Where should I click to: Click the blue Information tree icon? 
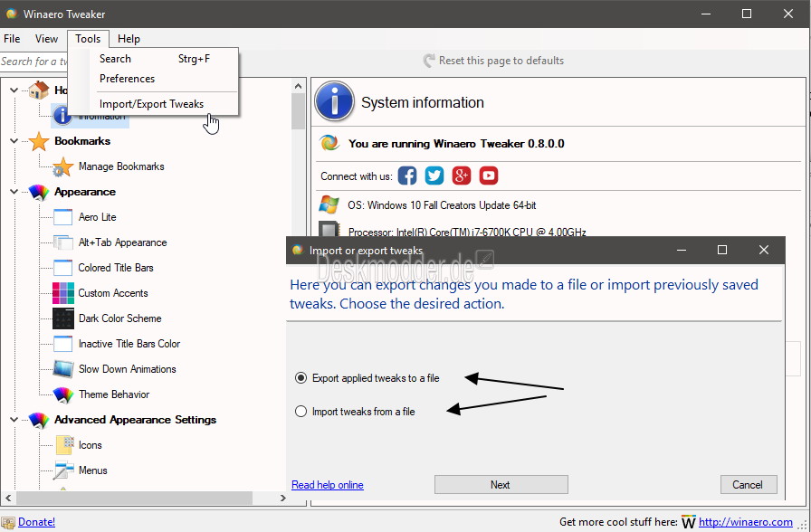[62, 116]
